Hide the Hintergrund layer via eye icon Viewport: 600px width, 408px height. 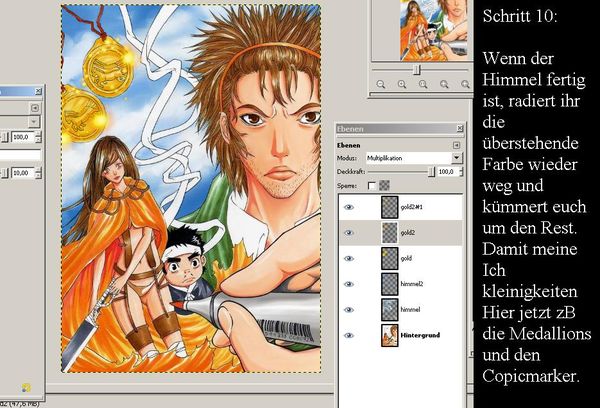pos(348,335)
